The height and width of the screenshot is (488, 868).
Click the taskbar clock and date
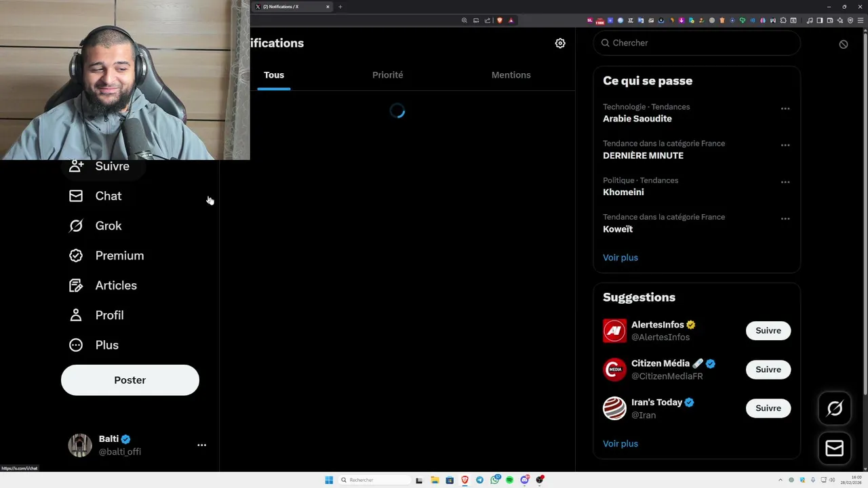(x=851, y=480)
